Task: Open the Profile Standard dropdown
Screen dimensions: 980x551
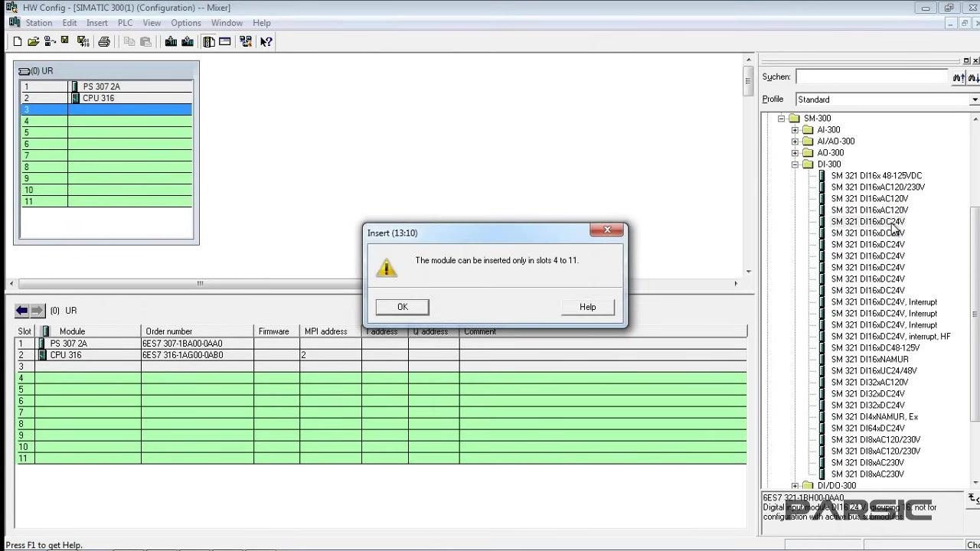Action: pyautogui.click(x=974, y=99)
